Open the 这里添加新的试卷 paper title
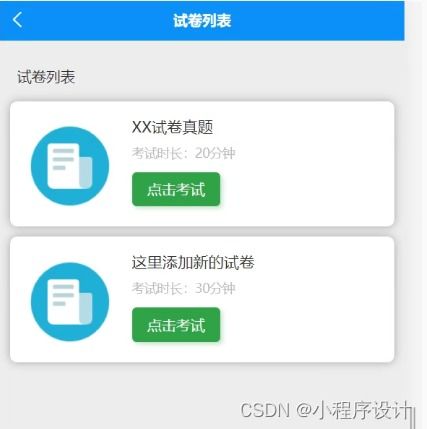The image size is (427, 429). pos(193,262)
